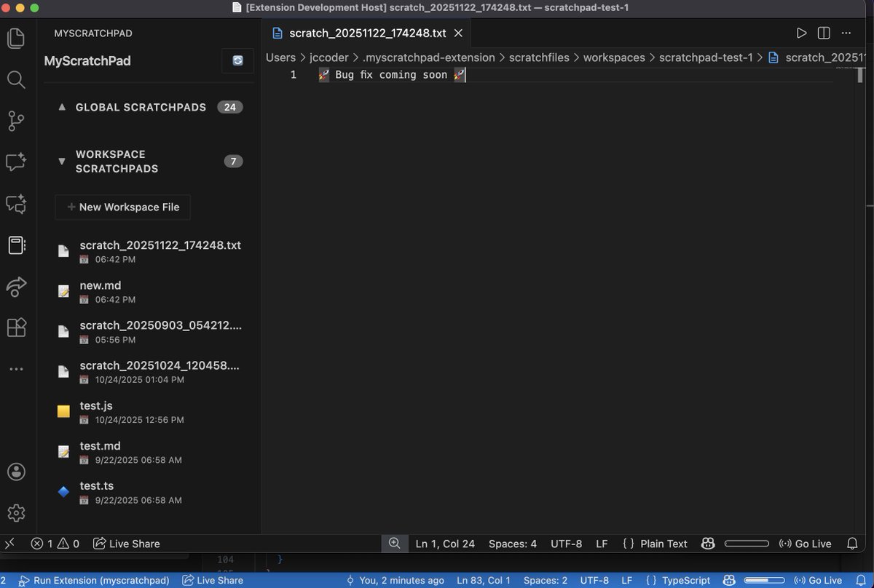
Task: Click Ln 83, Col 1 in background window
Action: click(x=484, y=581)
